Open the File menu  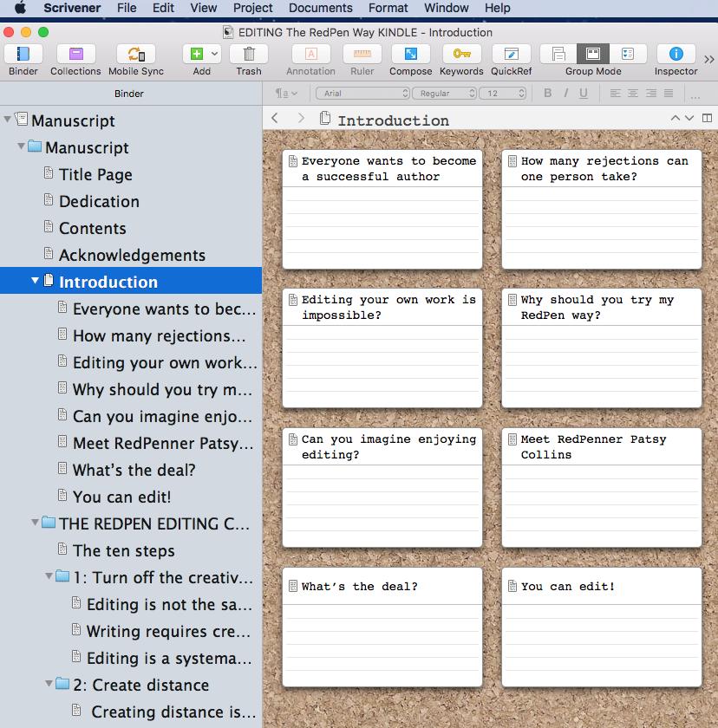coord(127,8)
